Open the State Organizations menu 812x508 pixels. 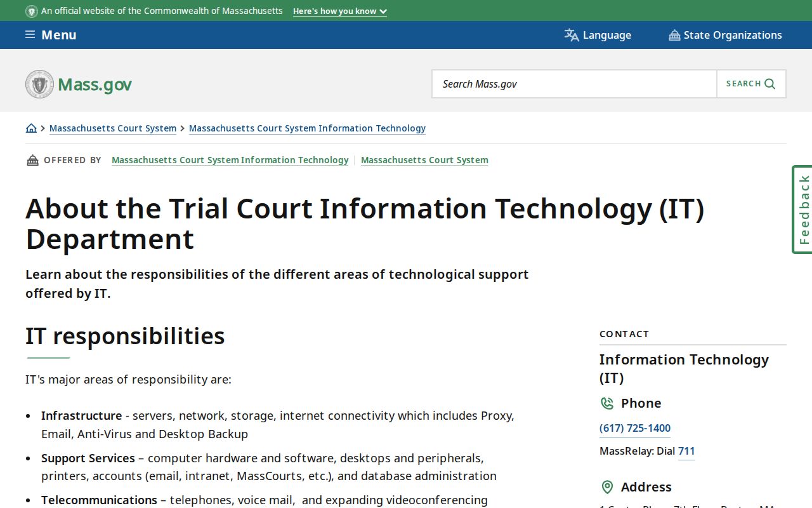pos(725,35)
